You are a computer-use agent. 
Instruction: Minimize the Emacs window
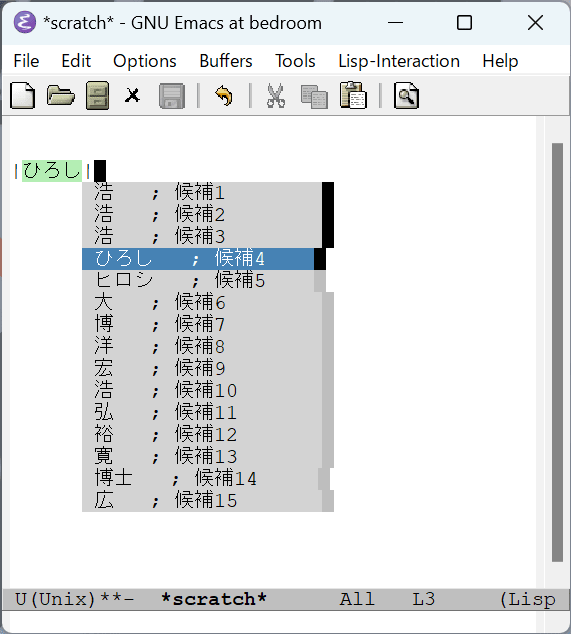[395, 23]
